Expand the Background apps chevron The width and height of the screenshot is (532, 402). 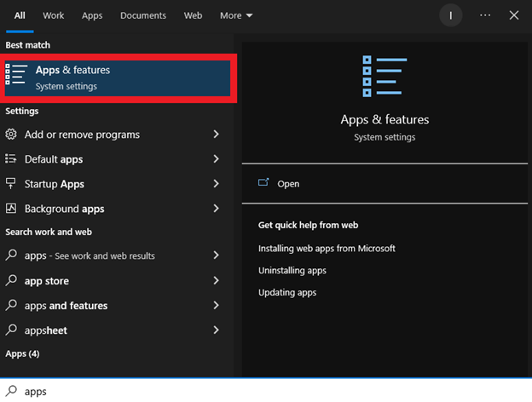point(217,208)
